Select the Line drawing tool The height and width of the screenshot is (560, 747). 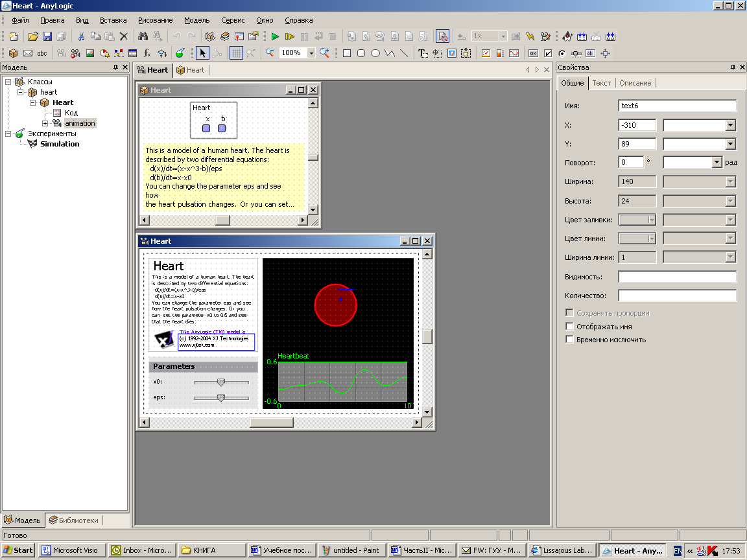point(404,53)
